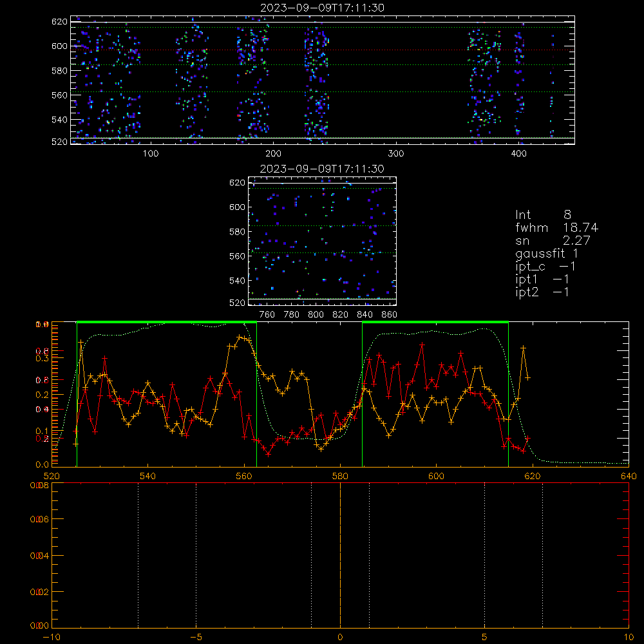Image resolution: width=644 pixels, height=644 pixels.
Task: Click the left thick green bar atop the profile plot
Action: tap(167, 323)
